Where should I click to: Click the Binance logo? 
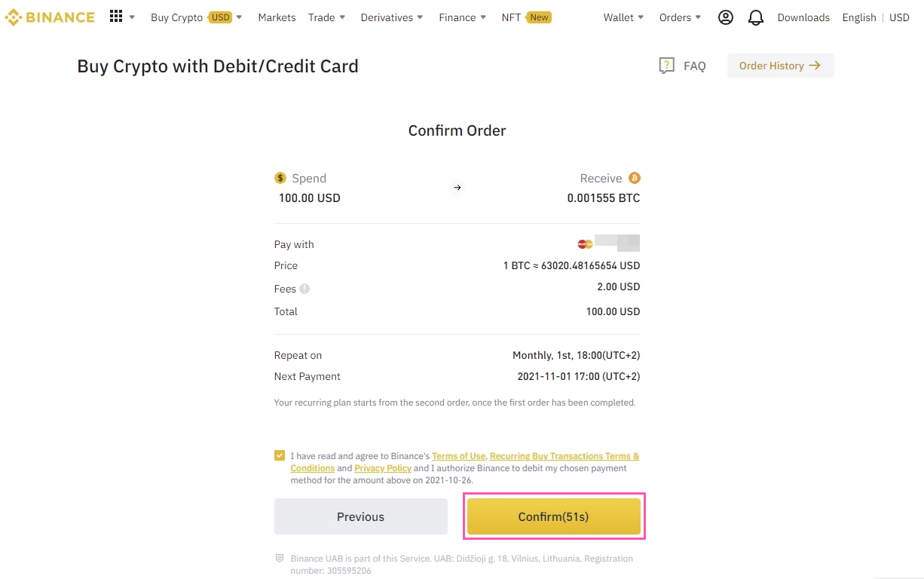(50, 17)
